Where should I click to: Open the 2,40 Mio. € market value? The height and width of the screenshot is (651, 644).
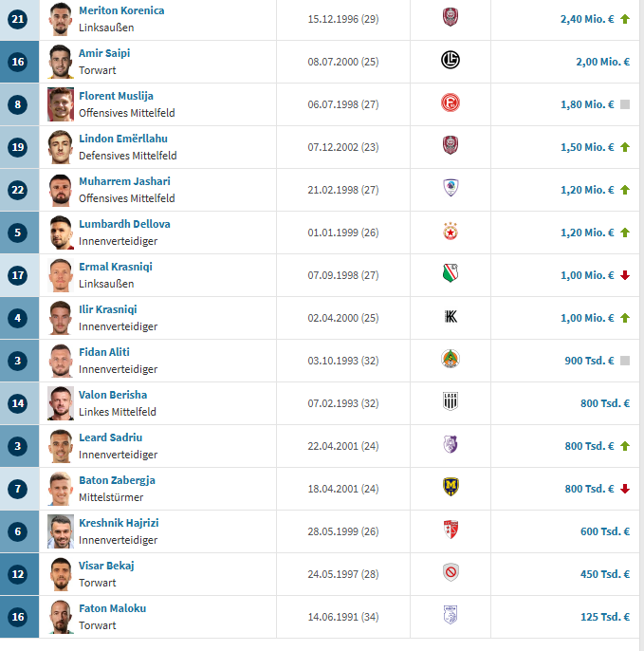[x=587, y=19]
